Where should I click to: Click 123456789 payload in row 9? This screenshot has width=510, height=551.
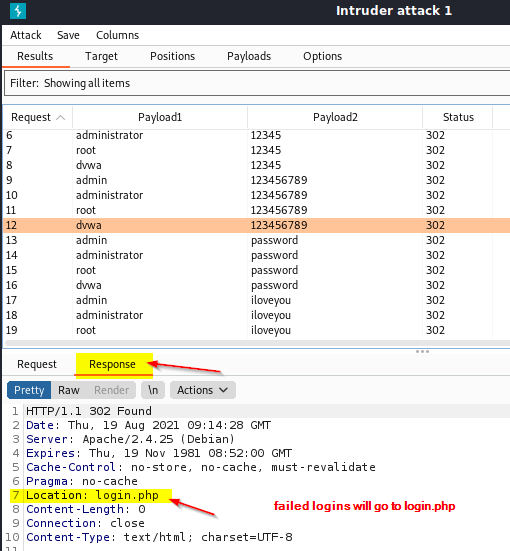[279, 180]
